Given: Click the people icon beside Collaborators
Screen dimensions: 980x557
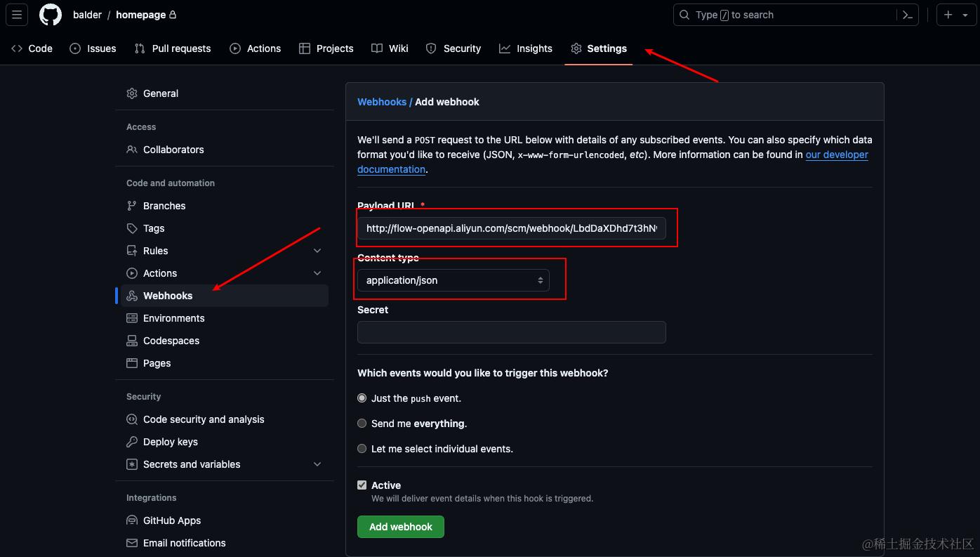Looking at the screenshot, I should point(132,150).
